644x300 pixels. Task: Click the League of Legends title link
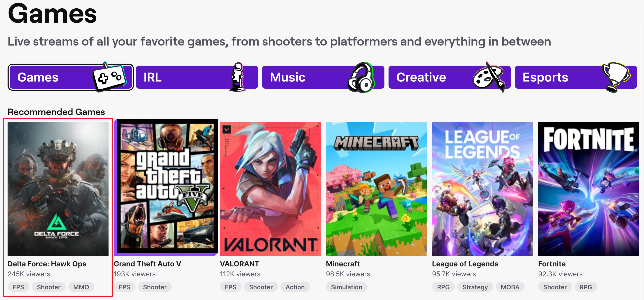[x=465, y=264]
